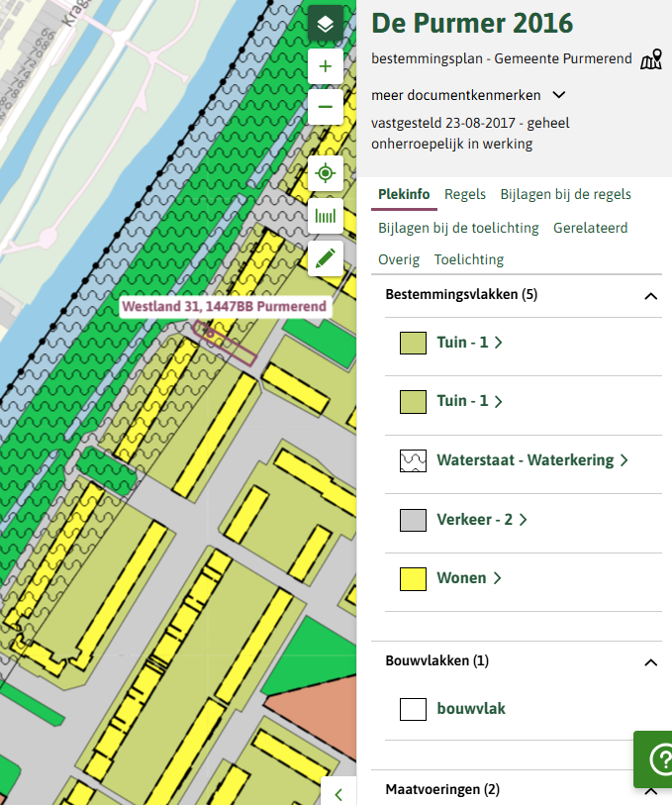
Task: Activate the measure ruler tool
Action: click(x=326, y=216)
